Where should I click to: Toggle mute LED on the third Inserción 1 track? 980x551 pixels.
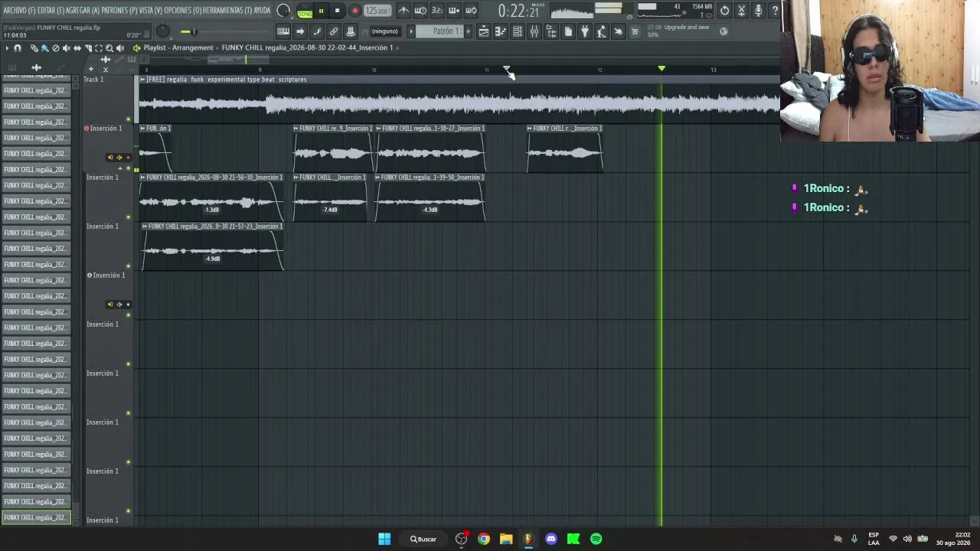click(x=128, y=266)
